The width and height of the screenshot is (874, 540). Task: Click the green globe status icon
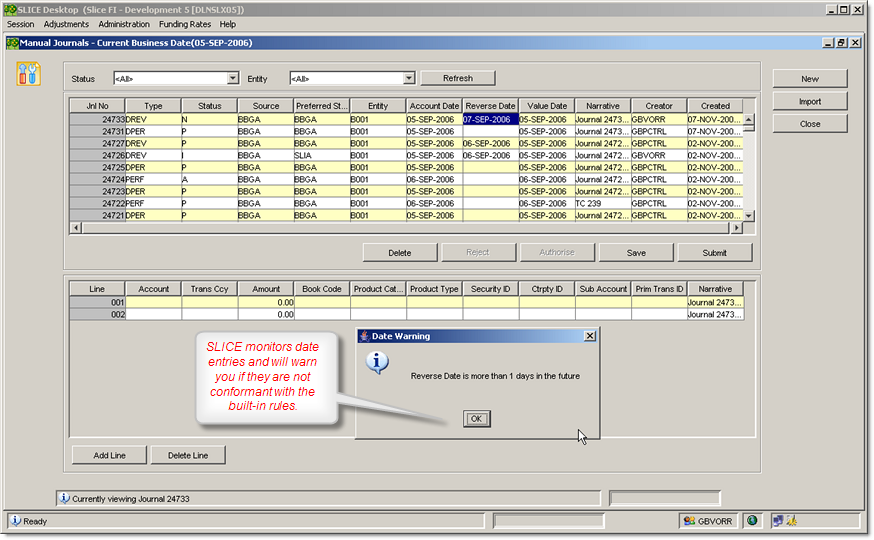752,520
